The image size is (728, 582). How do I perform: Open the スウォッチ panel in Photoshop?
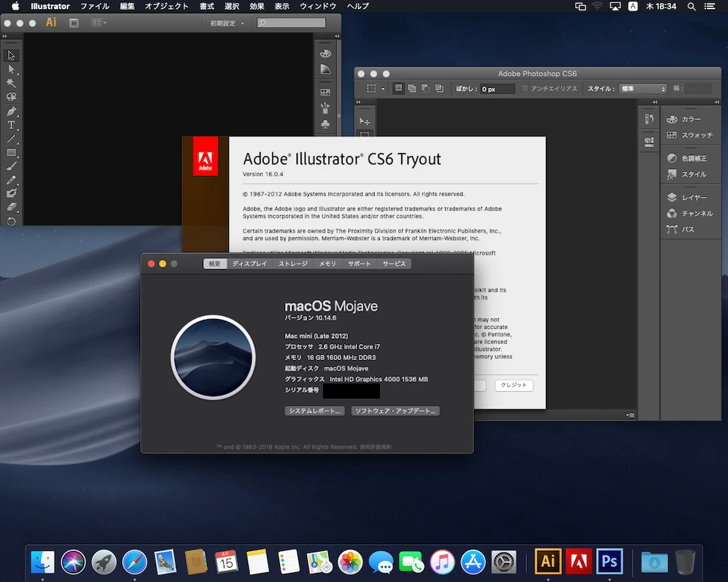690,135
